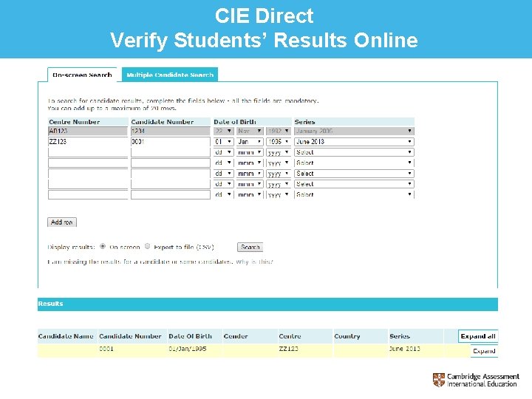Viewport: 532px width, 399px height.
Task: Click Candidate Number results column header
Action: (x=132, y=336)
